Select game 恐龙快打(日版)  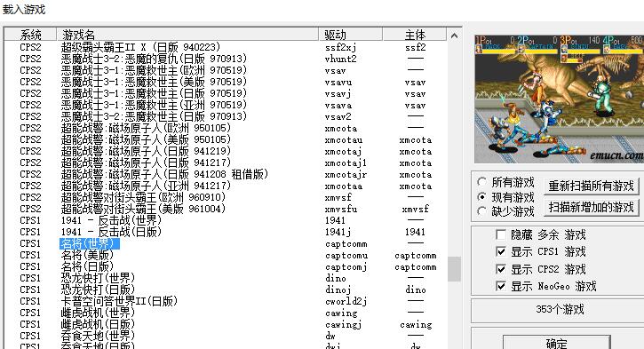[98, 290]
